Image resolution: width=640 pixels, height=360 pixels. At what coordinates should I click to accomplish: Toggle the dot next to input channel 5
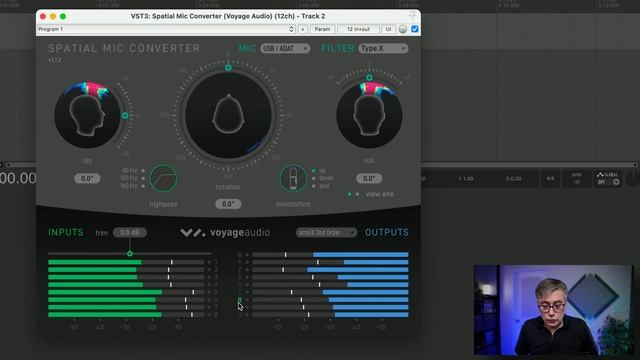(209, 292)
